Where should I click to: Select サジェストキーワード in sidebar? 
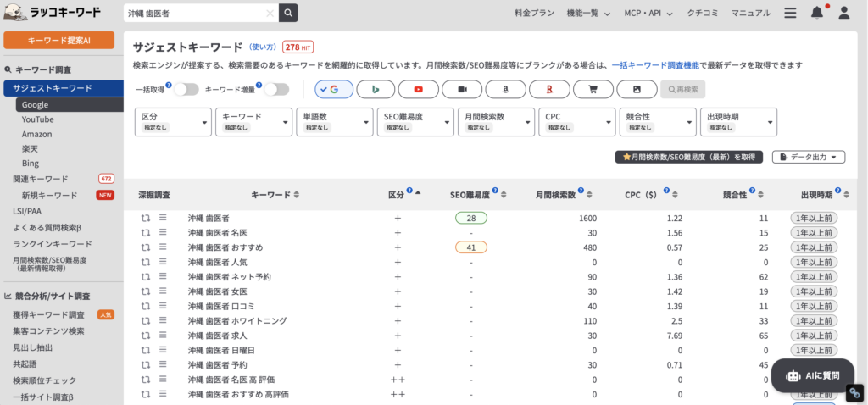coord(64,88)
